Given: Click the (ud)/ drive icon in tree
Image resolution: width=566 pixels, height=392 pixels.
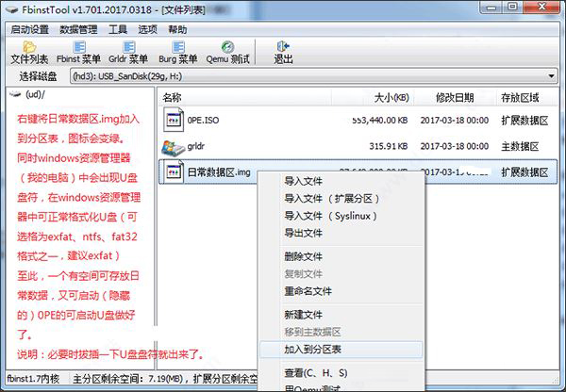Looking at the screenshot, I should coord(15,94).
